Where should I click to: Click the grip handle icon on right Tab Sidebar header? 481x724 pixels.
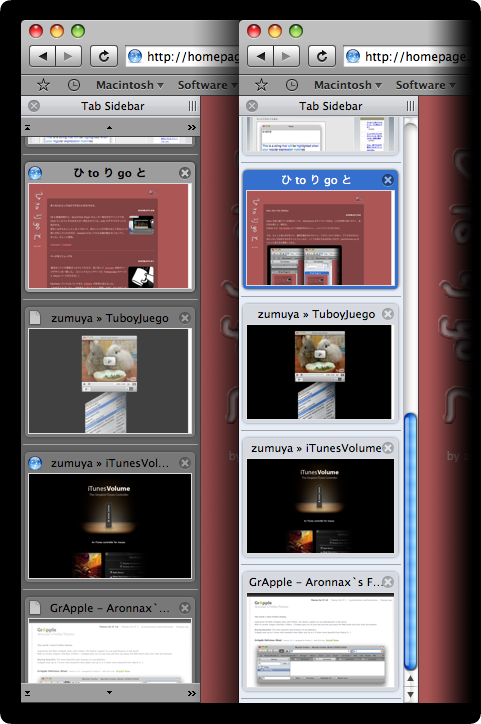pyautogui.click(x=410, y=106)
